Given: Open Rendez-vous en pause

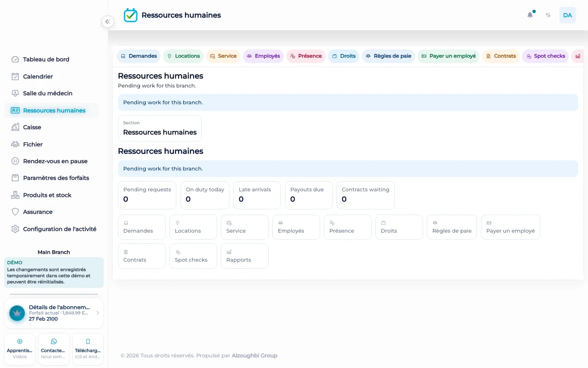Looking at the screenshot, I should click(x=52, y=161).
